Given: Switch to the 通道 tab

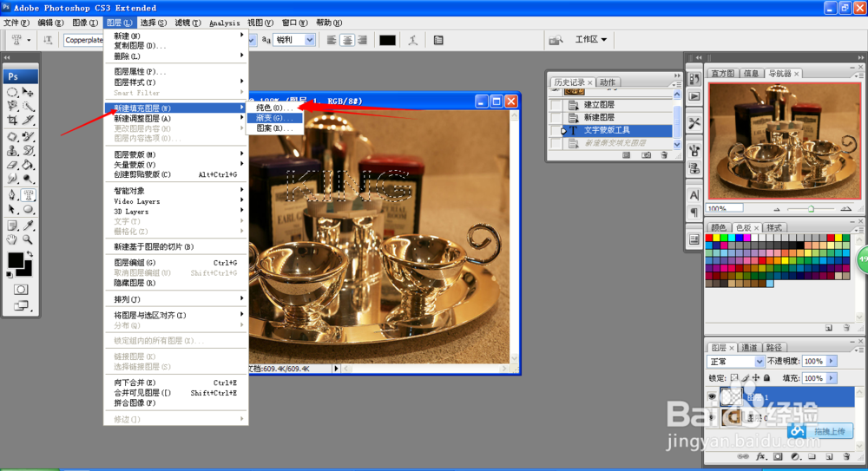Looking at the screenshot, I should click(x=749, y=348).
